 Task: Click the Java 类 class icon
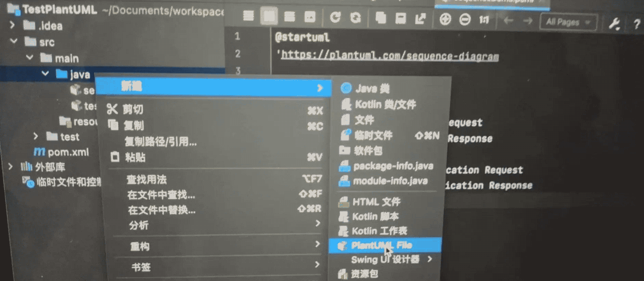tap(346, 88)
